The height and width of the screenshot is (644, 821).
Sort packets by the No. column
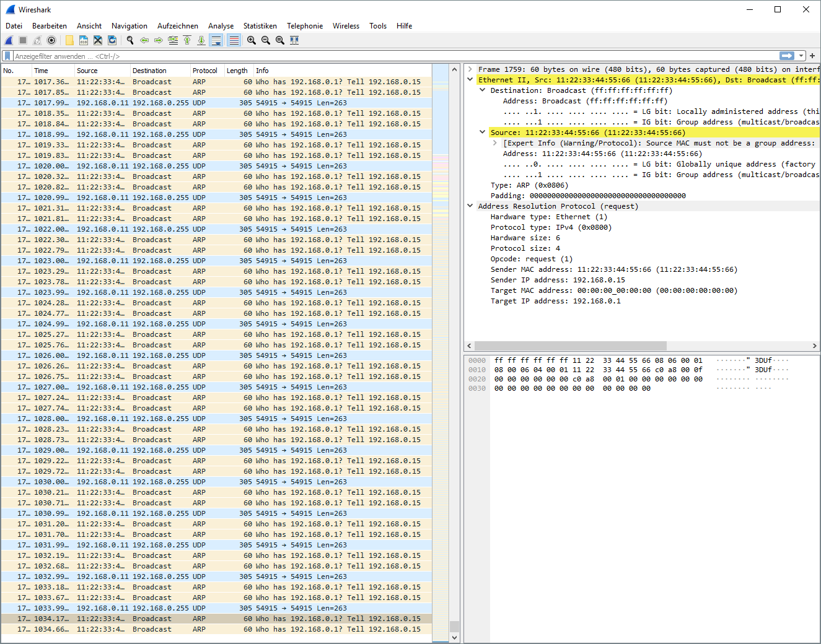pyautogui.click(x=16, y=71)
